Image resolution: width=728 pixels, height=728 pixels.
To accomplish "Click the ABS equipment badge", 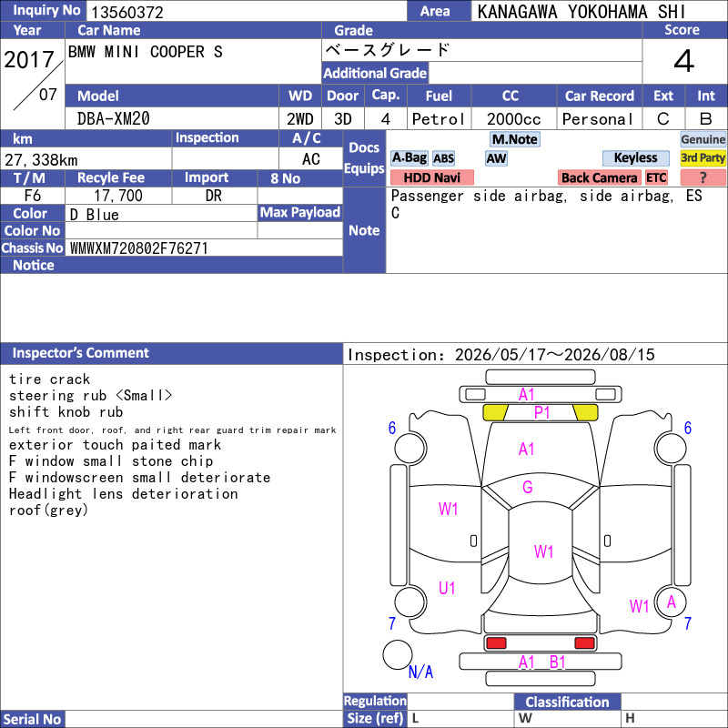I will pos(443,157).
